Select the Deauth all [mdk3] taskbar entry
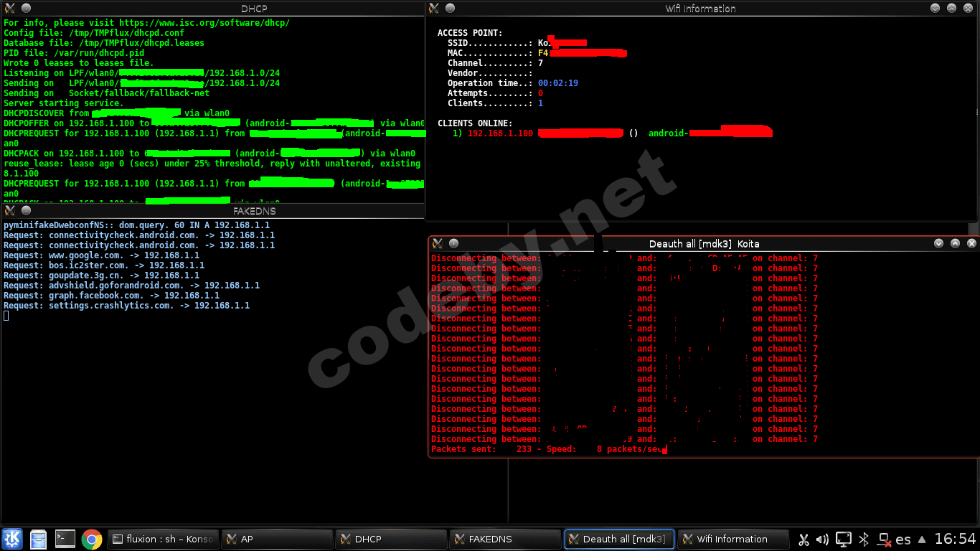The height and width of the screenshot is (551, 980). pos(619,539)
